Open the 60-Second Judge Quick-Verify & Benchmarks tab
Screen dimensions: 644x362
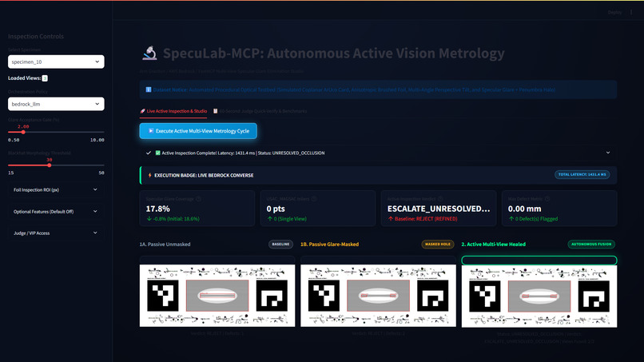[260, 111]
